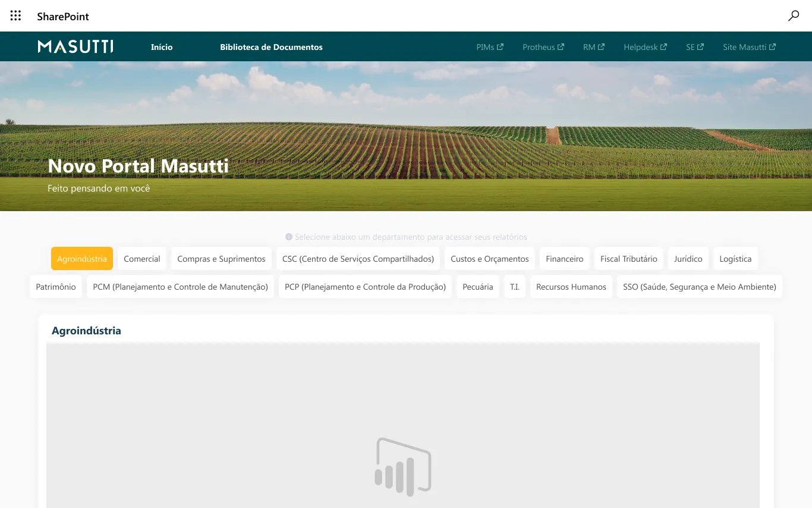Show T.I. department reports
This screenshot has height=508, width=812.
pyautogui.click(x=515, y=287)
